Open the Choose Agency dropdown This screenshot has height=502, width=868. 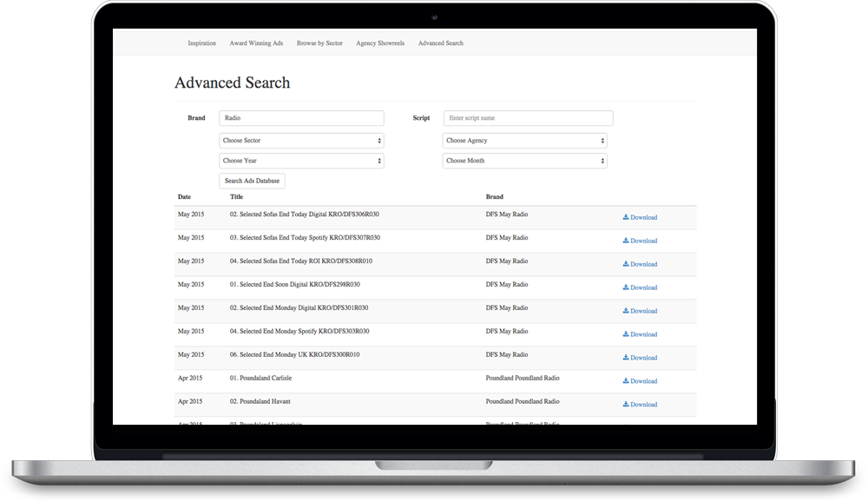(x=524, y=140)
